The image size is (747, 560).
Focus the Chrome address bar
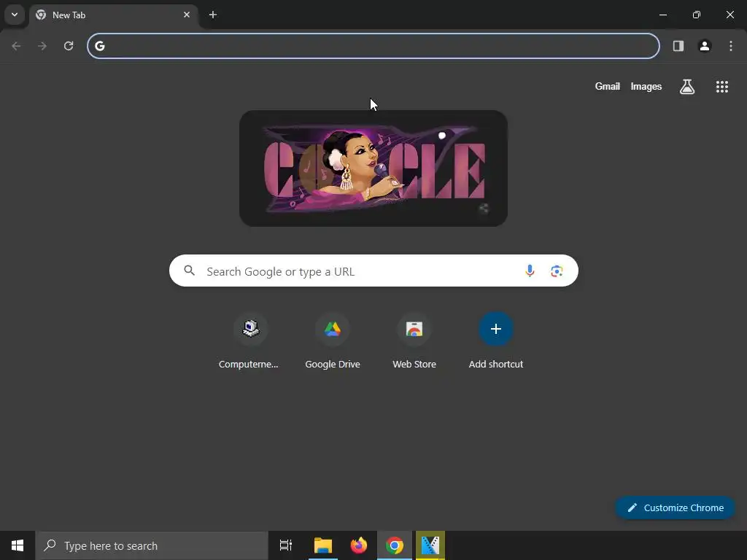373,46
